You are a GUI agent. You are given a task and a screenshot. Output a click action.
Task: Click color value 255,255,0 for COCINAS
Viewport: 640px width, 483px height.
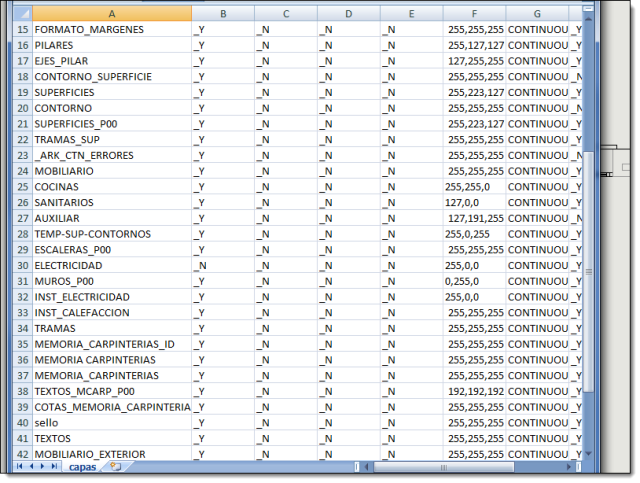[x=474, y=187]
